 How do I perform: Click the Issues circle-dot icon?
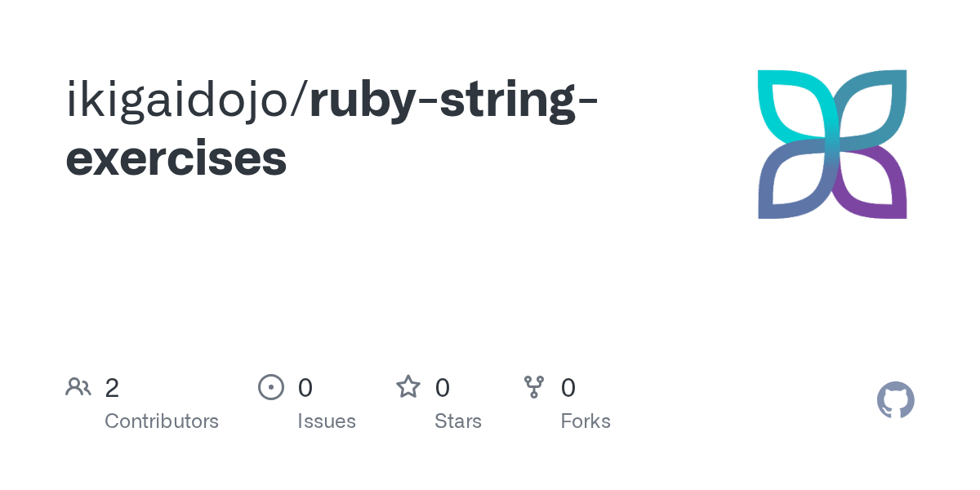[x=271, y=387]
